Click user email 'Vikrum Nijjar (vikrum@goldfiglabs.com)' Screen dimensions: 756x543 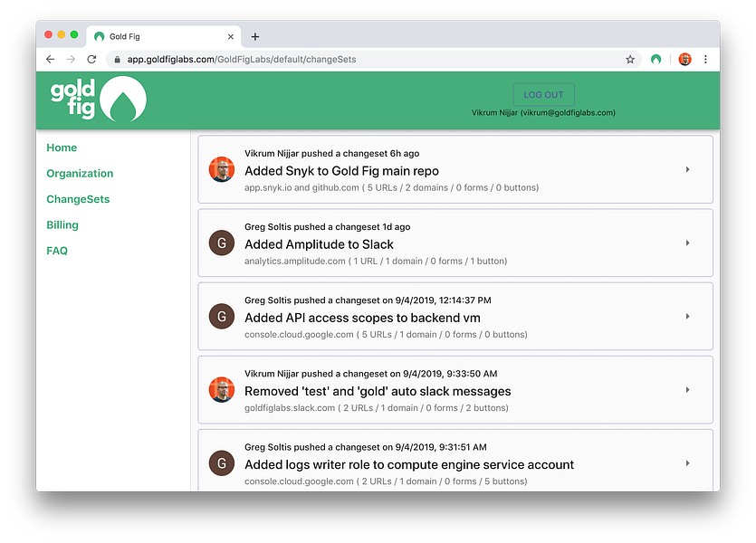tap(543, 113)
